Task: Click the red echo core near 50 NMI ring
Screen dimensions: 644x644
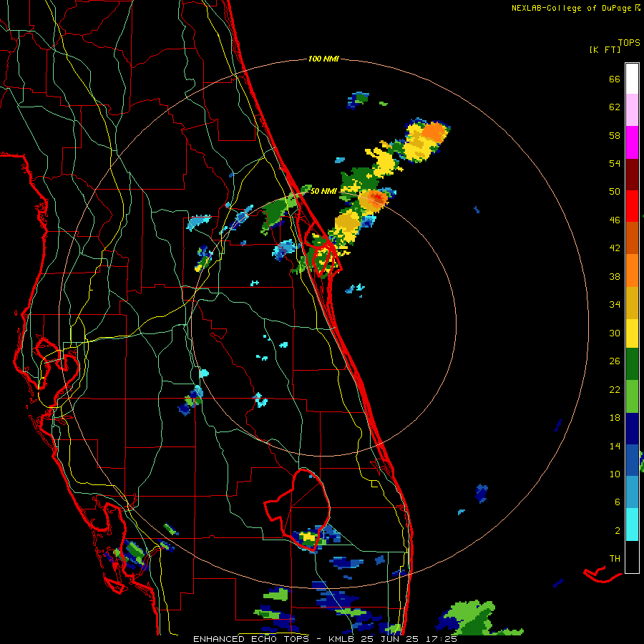Action: coord(376,198)
